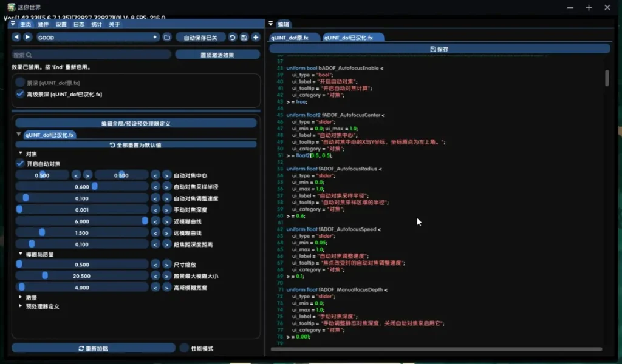Add a new preset with plus icon
The width and height of the screenshot is (622, 364).
pos(256,38)
